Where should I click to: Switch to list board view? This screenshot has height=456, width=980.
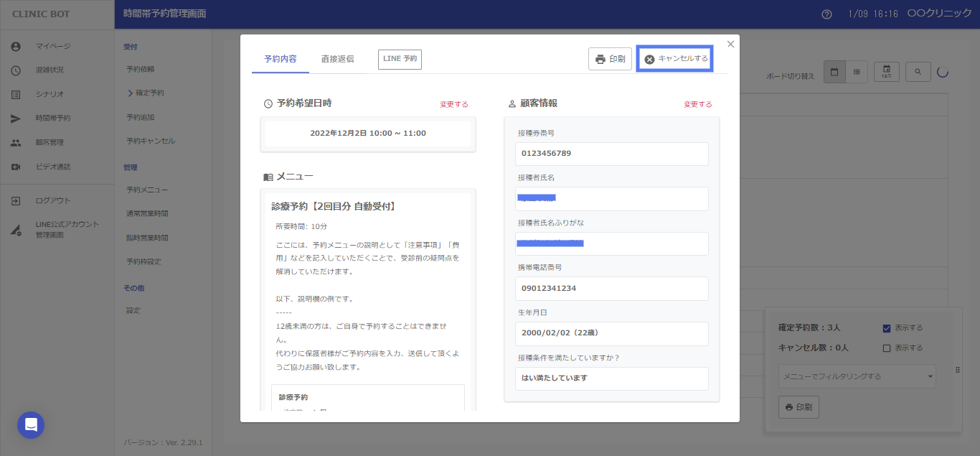click(857, 72)
